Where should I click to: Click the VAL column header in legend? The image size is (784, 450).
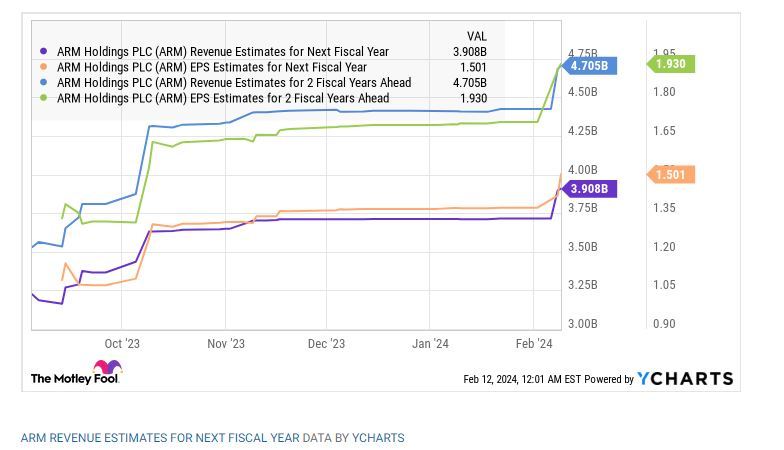click(476, 37)
